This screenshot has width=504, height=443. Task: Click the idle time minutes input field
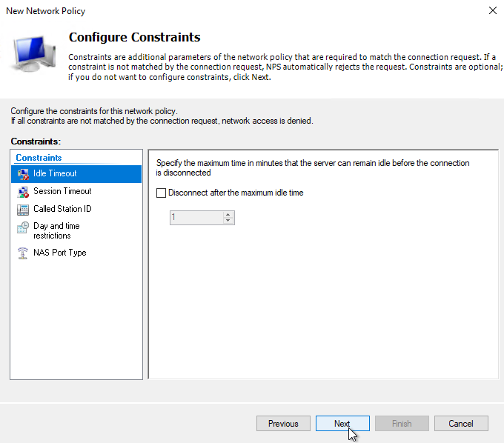196,218
